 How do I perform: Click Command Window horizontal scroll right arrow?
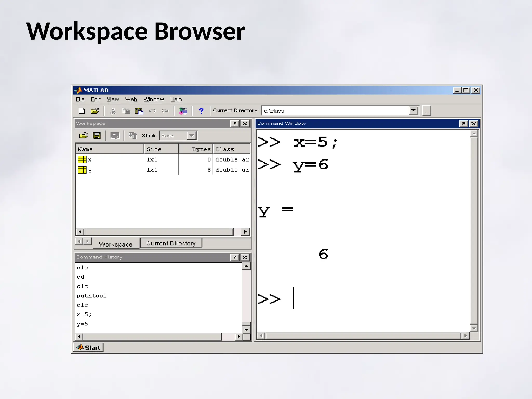tap(465, 336)
